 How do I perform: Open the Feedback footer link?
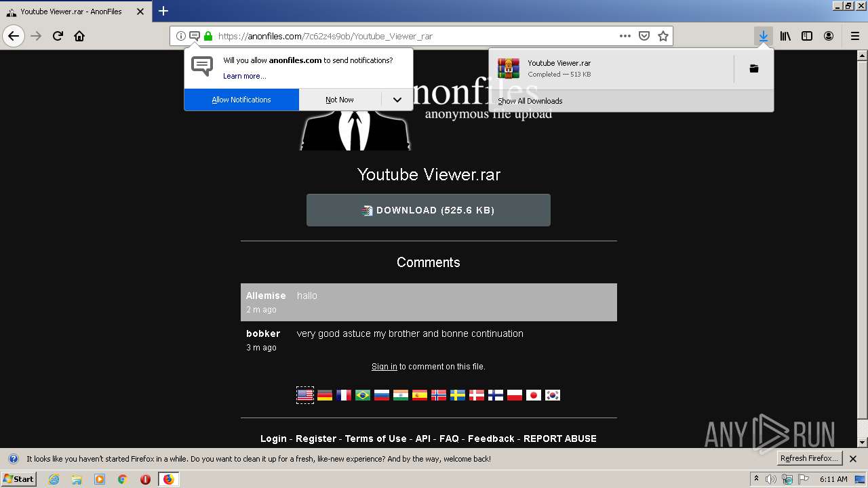pyautogui.click(x=491, y=439)
